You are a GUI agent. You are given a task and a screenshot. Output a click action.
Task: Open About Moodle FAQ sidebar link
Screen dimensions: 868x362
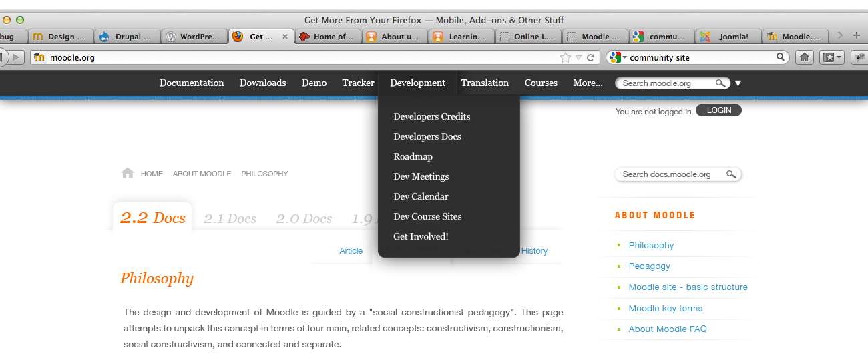(668, 329)
